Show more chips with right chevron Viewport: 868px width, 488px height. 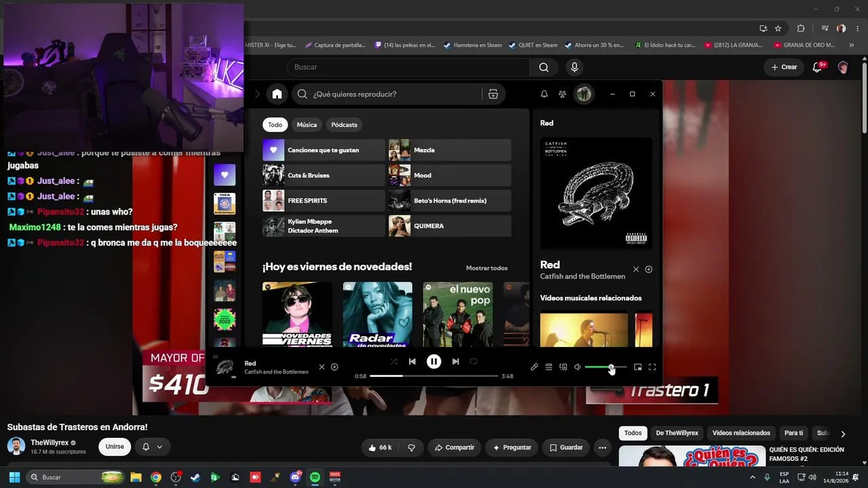click(843, 434)
